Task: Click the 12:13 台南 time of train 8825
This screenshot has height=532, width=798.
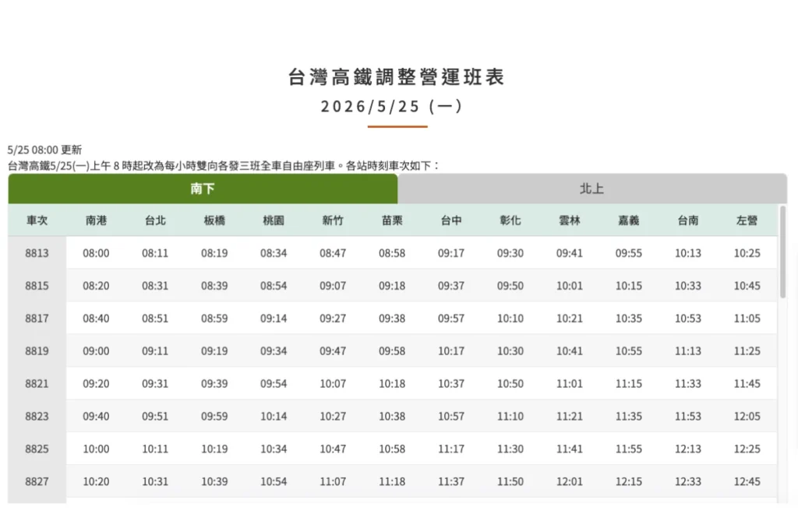Action: [688, 449]
